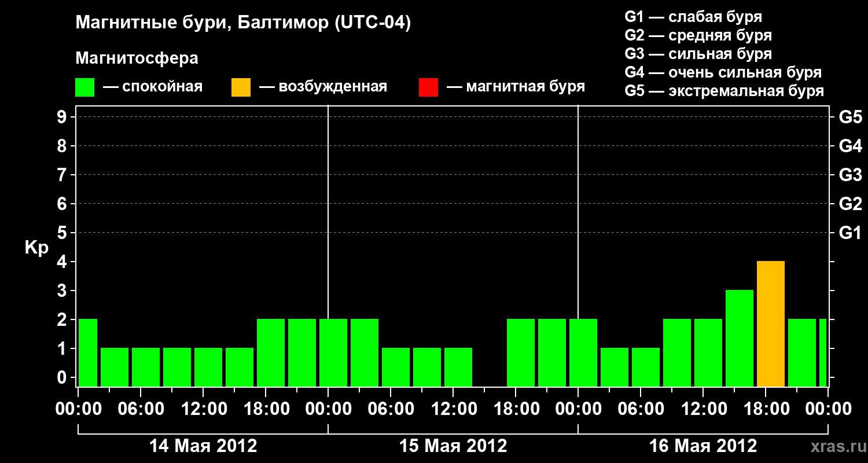Click the "06:00" time label above 16 Мая
This screenshot has height=463, width=868.
[x=641, y=409]
